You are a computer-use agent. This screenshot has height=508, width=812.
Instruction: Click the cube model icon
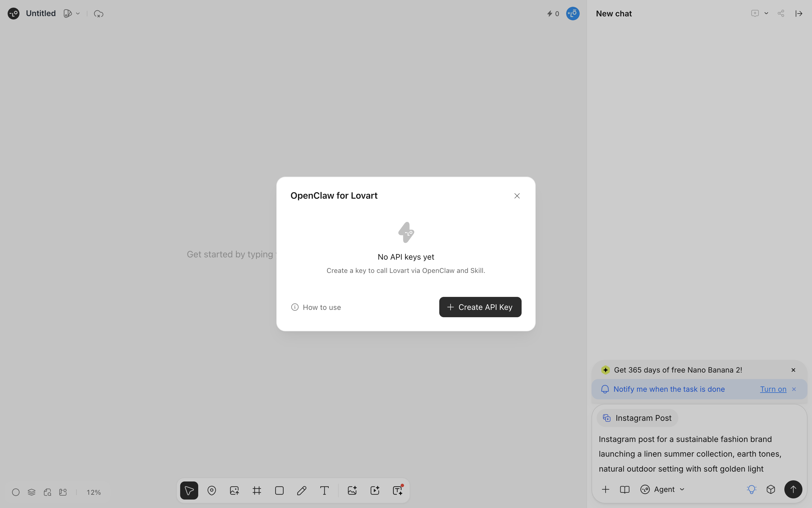pyautogui.click(x=771, y=490)
